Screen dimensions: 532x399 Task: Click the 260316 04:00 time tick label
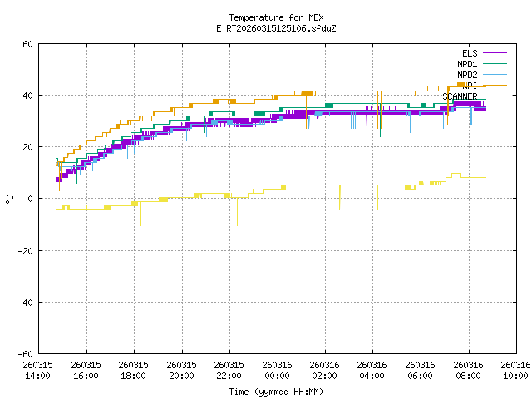pyautogui.click(x=372, y=371)
